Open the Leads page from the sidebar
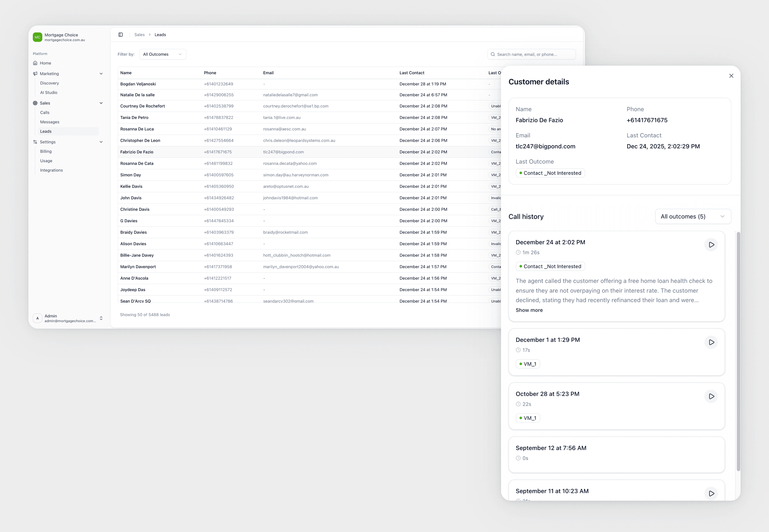The width and height of the screenshot is (769, 532). [46, 131]
